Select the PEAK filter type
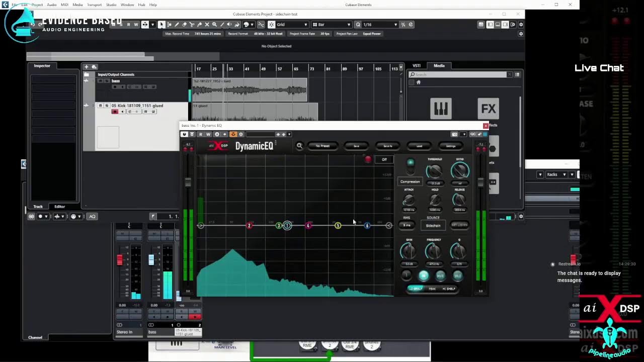644x362 pixels. (x=432, y=289)
